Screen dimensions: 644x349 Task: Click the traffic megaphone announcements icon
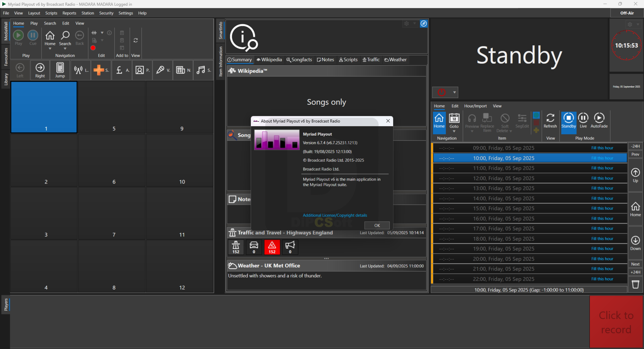click(x=290, y=247)
